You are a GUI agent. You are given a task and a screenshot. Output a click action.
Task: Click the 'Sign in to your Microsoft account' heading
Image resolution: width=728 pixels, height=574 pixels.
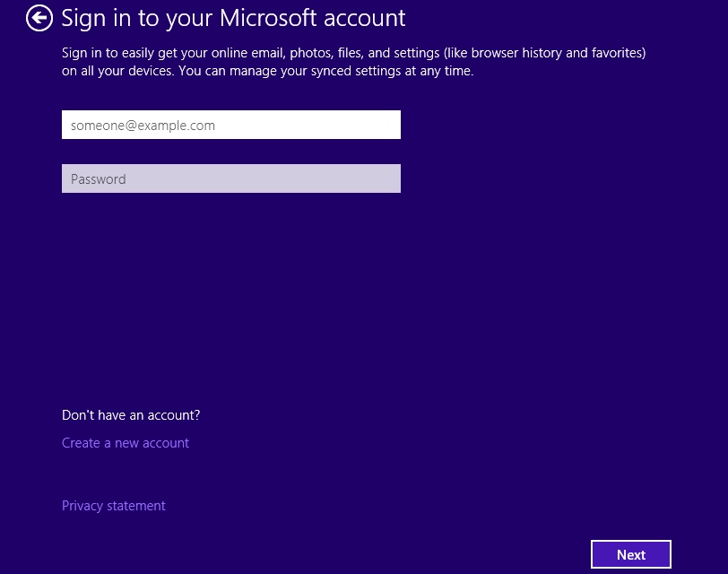233,18
